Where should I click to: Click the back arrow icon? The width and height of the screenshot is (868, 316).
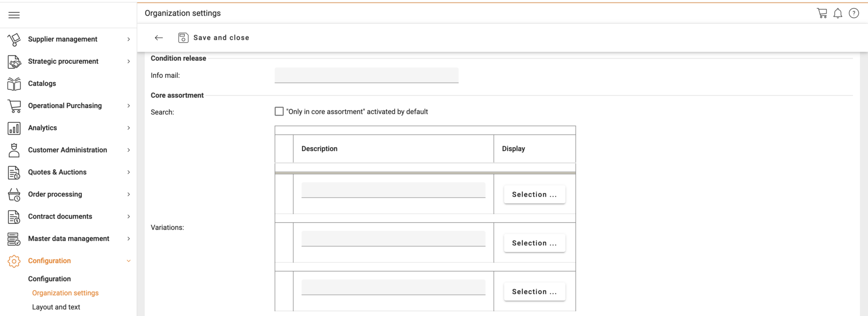[159, 38]
